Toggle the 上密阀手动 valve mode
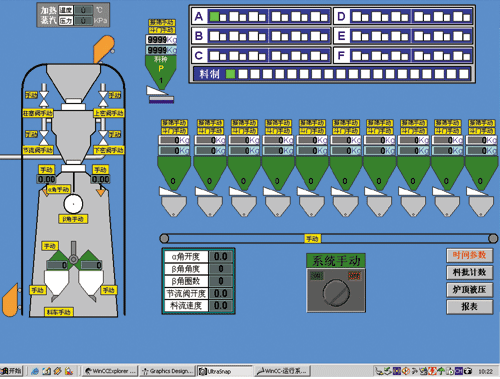 [109, 113]
